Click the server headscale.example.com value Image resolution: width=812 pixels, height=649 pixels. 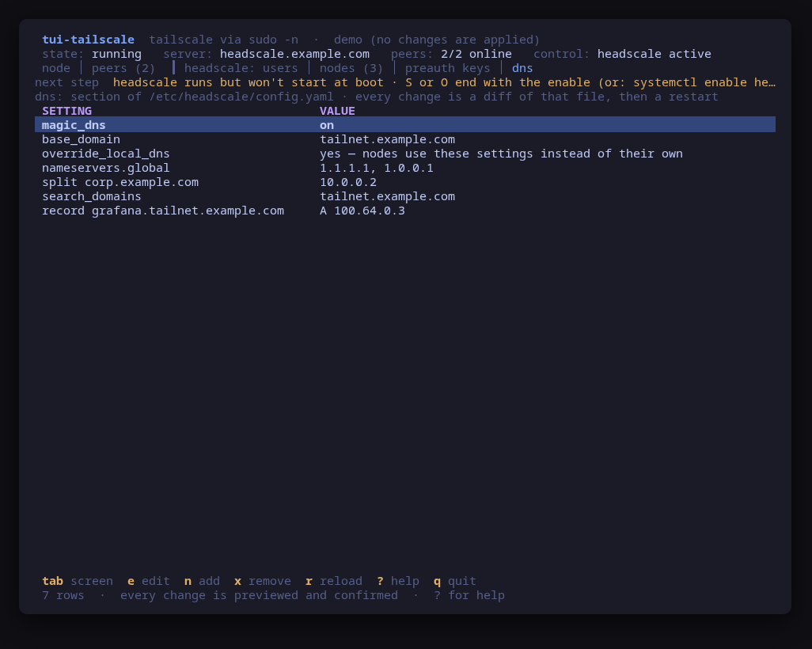click(294, 54)
